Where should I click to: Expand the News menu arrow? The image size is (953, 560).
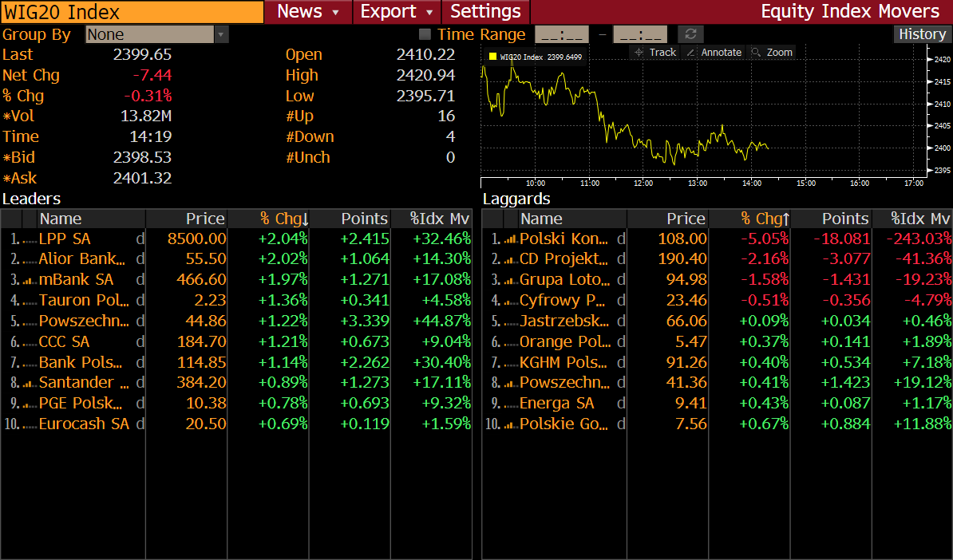[335, 12]
